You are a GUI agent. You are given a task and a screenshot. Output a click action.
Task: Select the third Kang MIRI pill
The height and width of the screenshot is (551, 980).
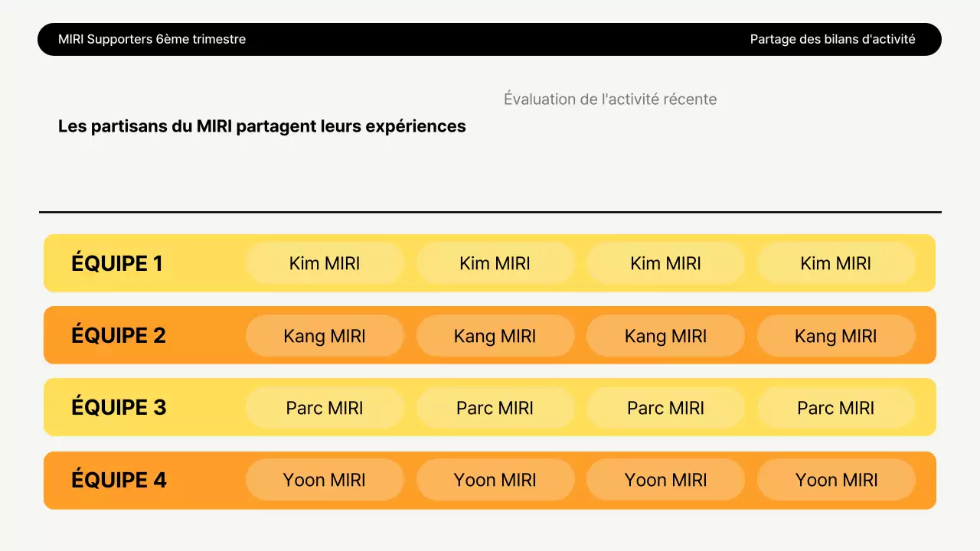tap(665, 335)
